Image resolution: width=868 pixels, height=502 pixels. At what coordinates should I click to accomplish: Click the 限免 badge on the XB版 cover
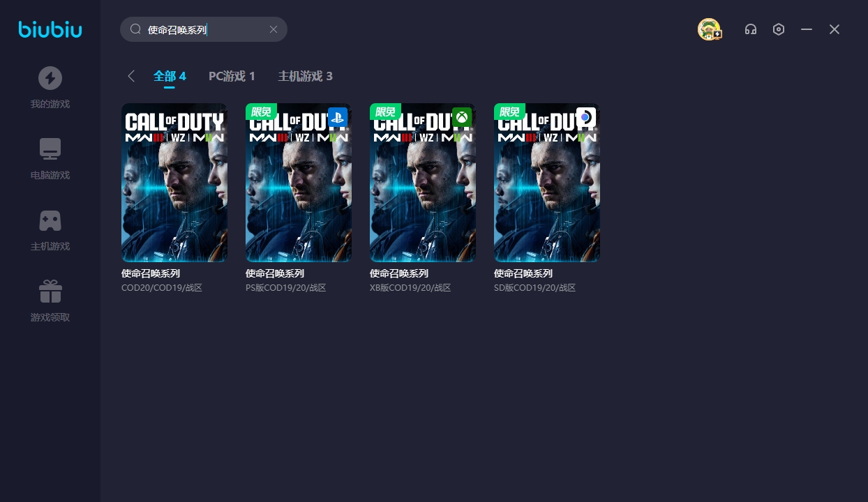(x=385, y=112)
